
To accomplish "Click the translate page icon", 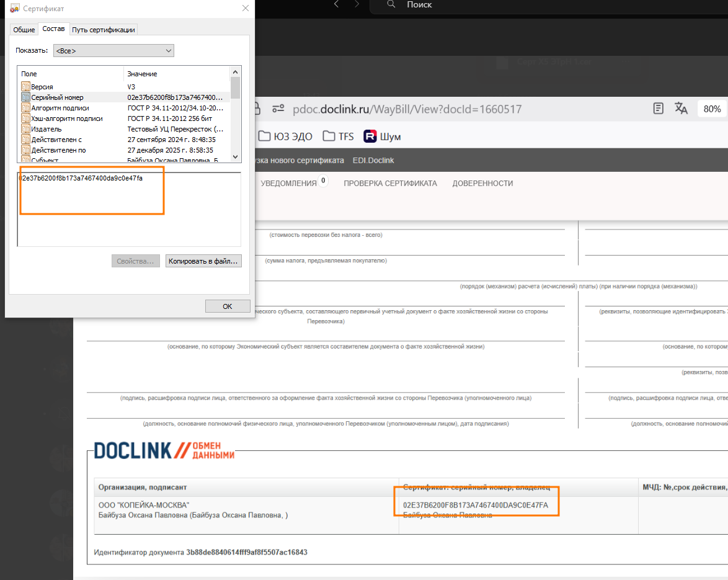I will click(681, 109).
